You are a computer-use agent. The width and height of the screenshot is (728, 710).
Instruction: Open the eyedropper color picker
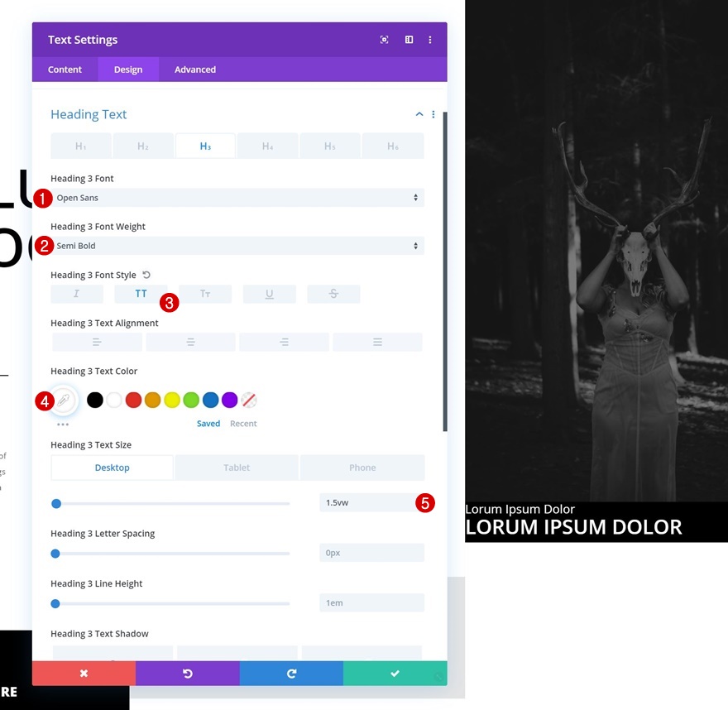63,400
